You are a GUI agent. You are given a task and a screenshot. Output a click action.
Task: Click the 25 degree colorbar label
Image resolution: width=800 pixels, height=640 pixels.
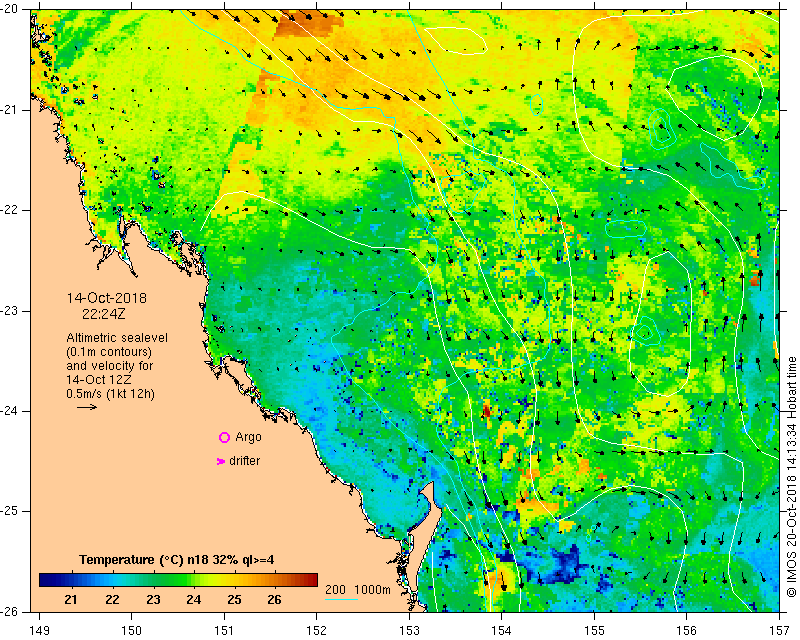point(234,599)
